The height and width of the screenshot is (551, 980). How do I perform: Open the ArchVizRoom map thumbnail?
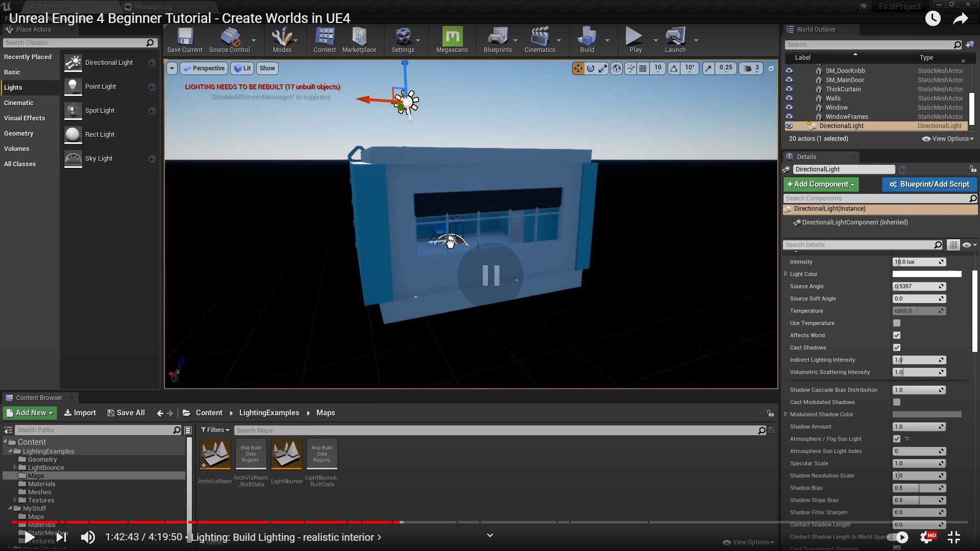215,454
